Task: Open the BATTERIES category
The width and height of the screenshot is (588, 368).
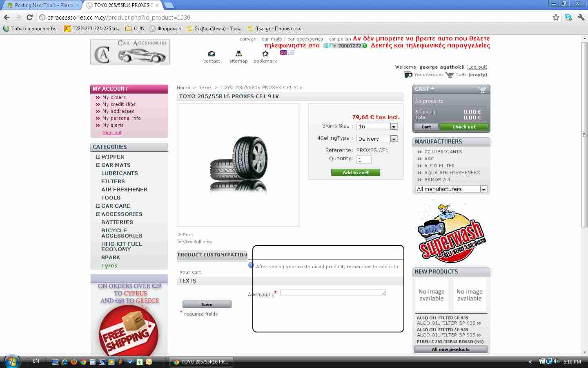Action: pos(117,222)
